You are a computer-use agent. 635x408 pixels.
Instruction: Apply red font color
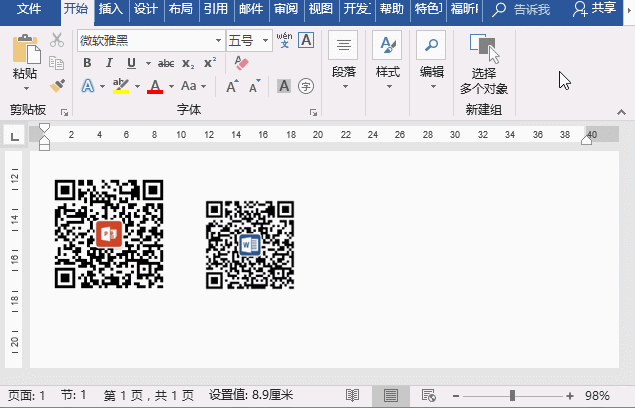(155, 86)
